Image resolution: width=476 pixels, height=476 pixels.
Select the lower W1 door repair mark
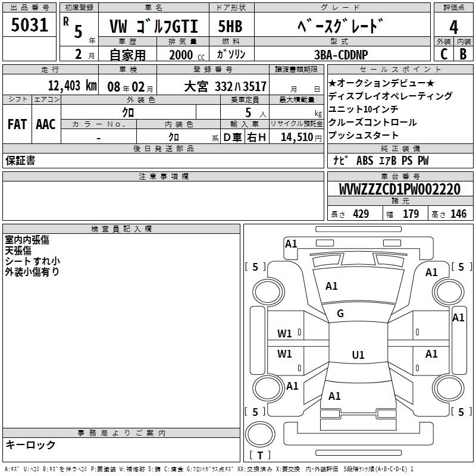[x=285, y=354]
